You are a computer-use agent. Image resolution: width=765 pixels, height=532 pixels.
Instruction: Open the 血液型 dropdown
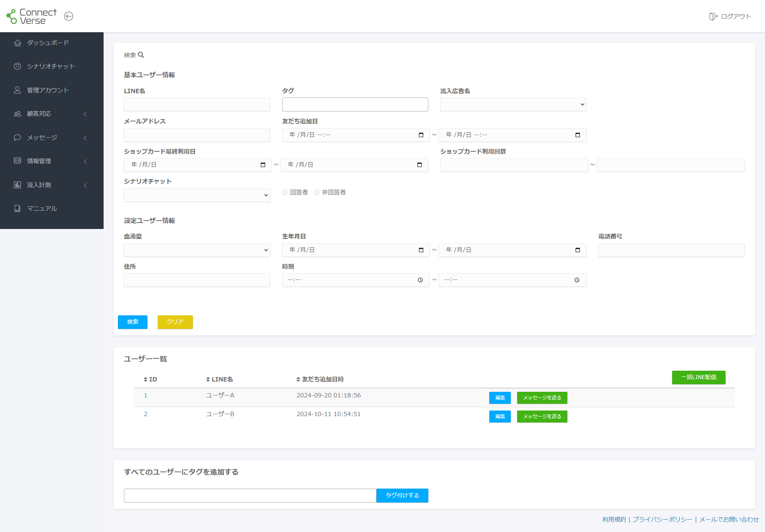click(x=197, y=250)
